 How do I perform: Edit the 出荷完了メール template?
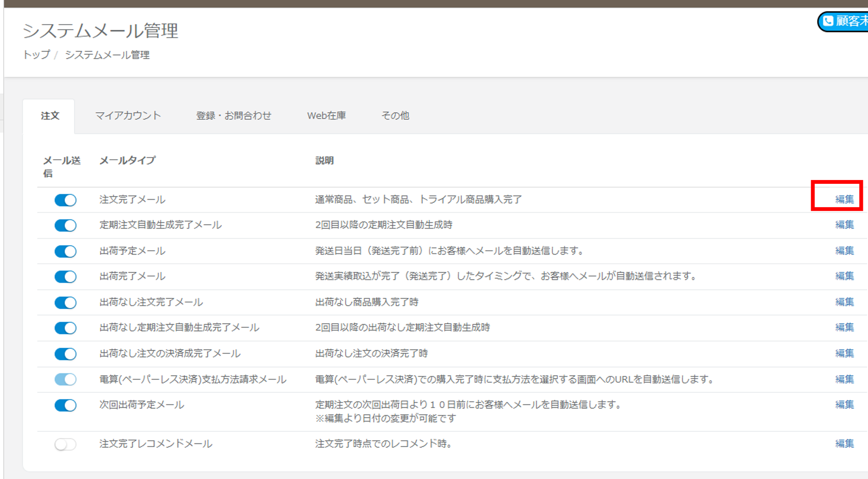pyautogui.click(x=844, y=276)
